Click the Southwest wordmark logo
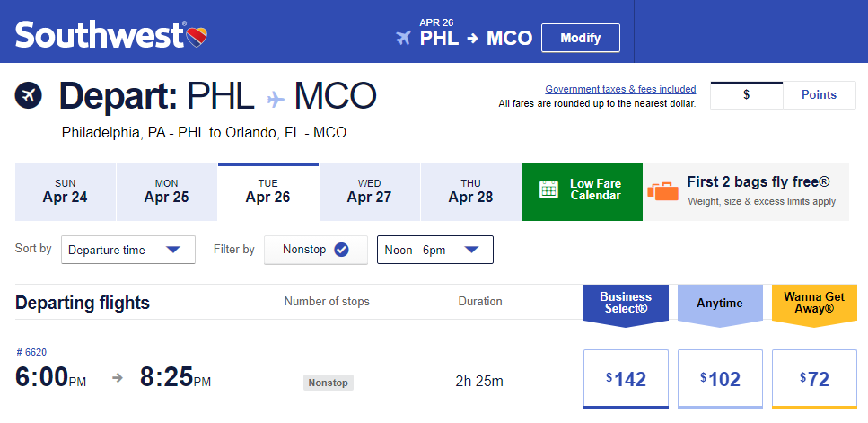Viewport: 868px width, 423px height. (100, 35)
